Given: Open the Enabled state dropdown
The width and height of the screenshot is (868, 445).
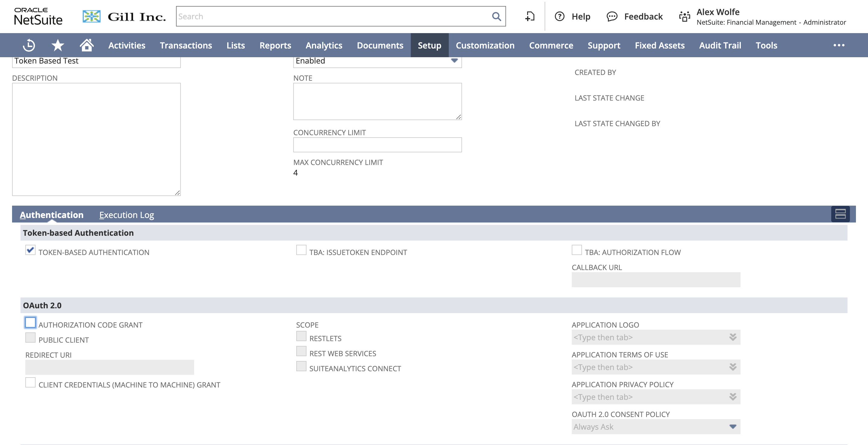Looking at the screenshot, I should [x=454, y=61].
